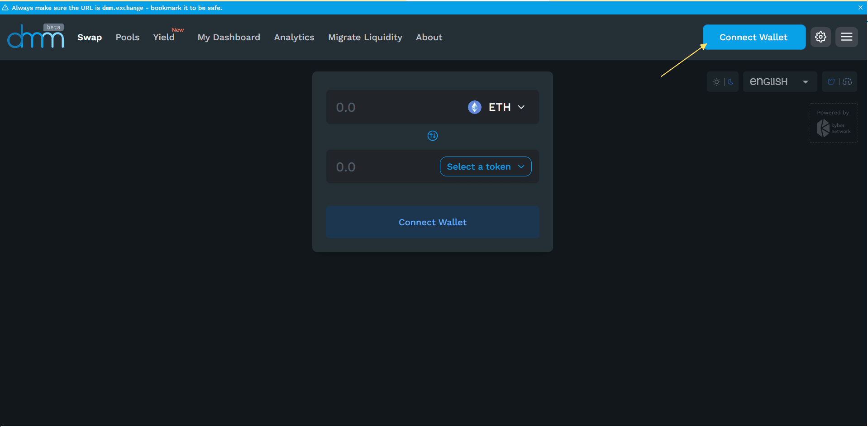
Task: Click the warning triangle icon in banner
Action: 5,8
